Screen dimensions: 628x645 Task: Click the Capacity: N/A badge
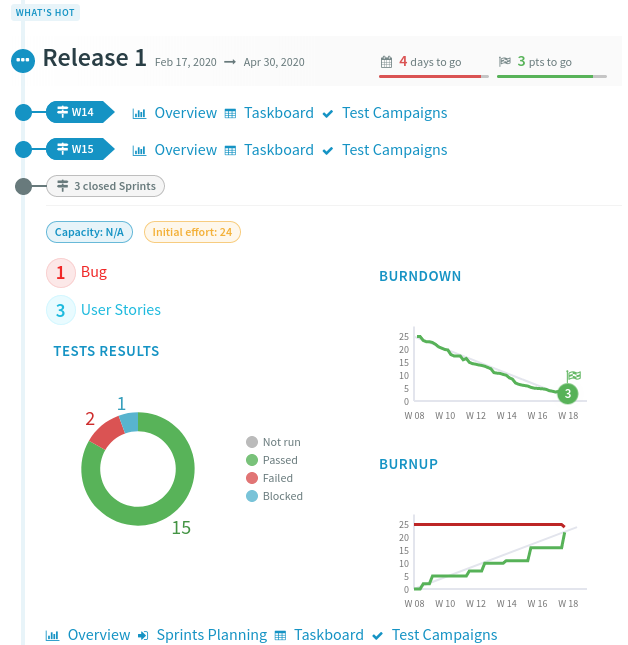coord(89,232)
